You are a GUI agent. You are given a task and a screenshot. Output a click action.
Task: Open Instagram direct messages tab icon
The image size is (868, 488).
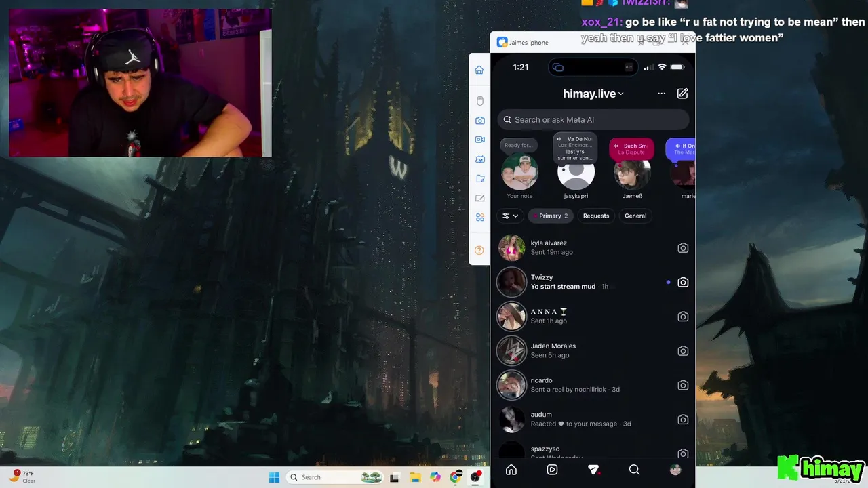pos(593,470)
